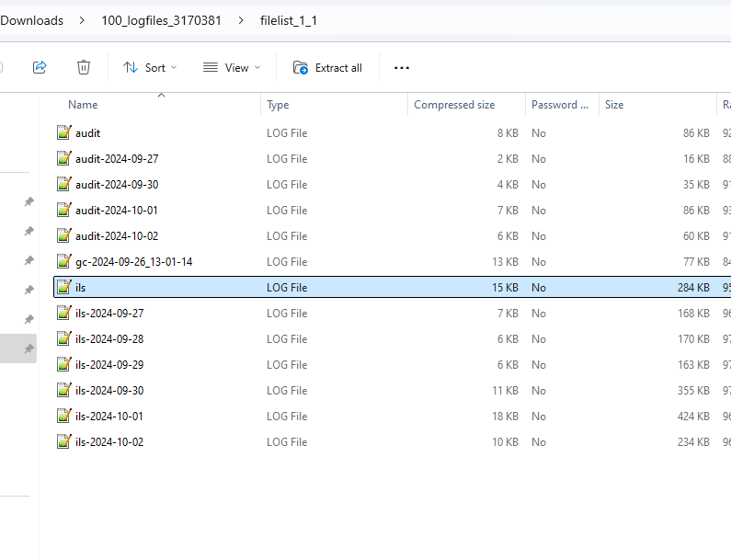Navigate to Downloads in the breadcrumb
Viewport: 731px width, 560px height.
pyautogui.click(x=32, y=20)
